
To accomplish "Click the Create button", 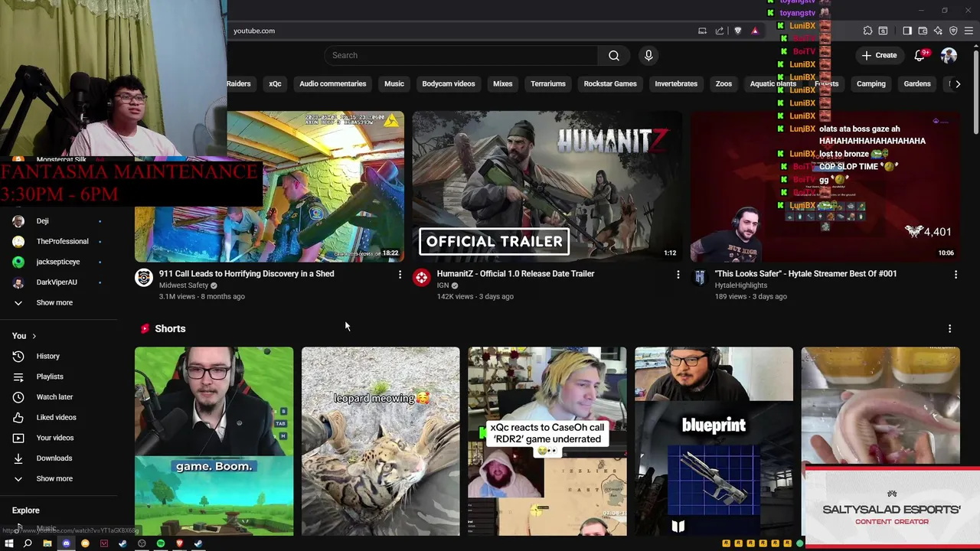I will pyautogui.click(x=879, y=55).
